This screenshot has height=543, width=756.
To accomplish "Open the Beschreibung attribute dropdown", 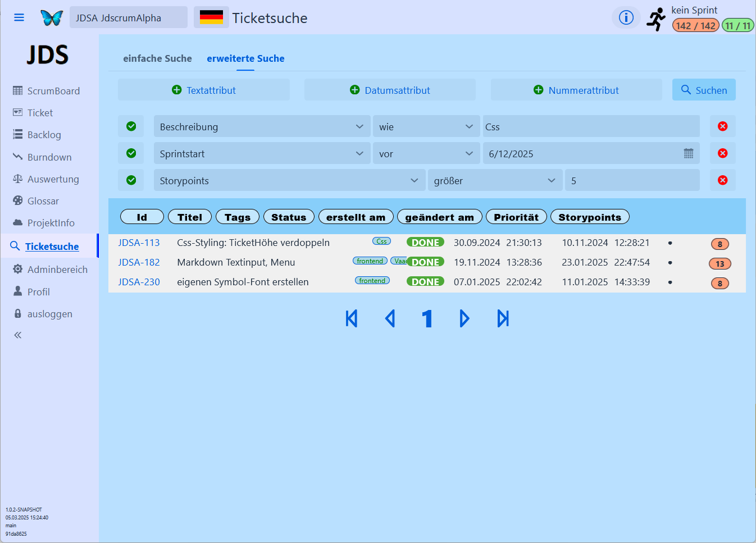I will pyautogui.click(x=262, y=126).
